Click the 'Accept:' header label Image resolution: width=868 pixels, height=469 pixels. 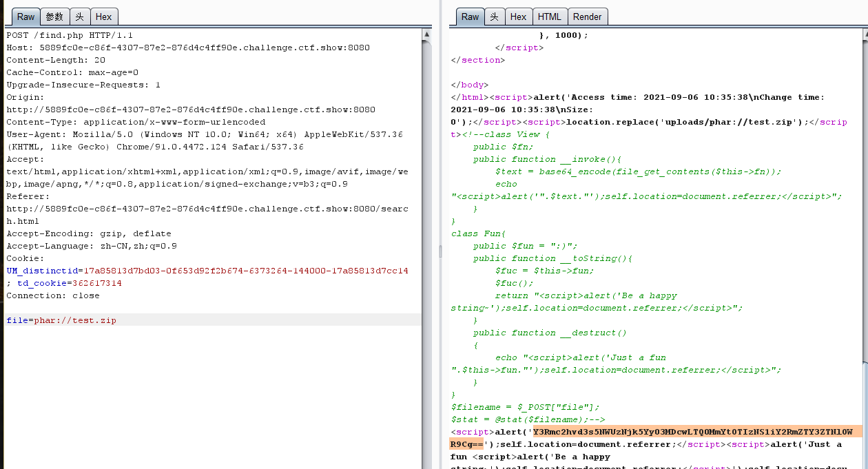(x=25, y=159)
